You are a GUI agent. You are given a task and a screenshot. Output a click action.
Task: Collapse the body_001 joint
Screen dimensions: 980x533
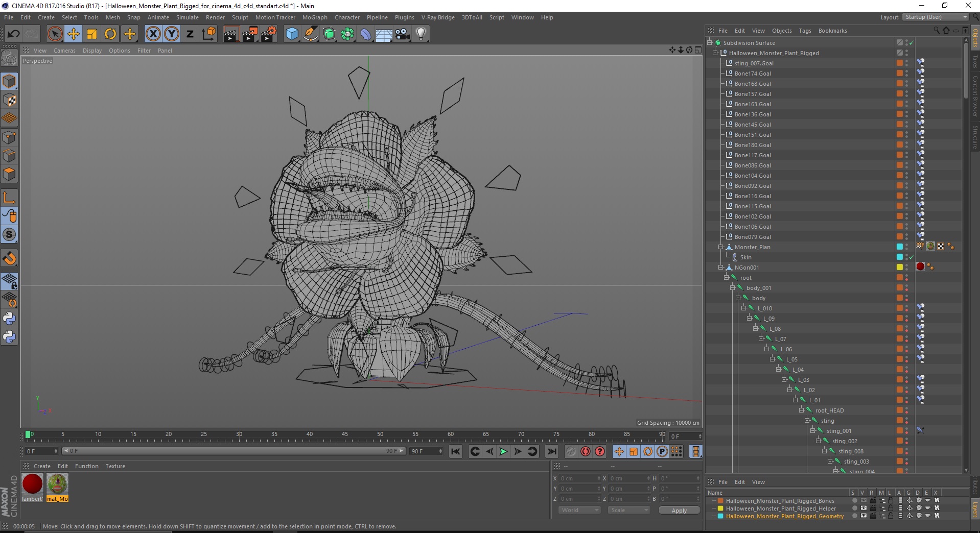tap(732, 287)
